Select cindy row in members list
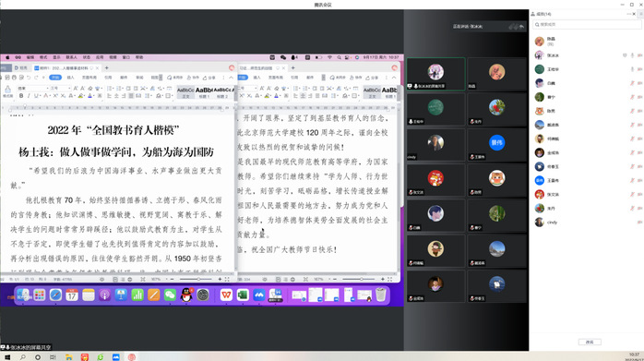Viewport: 644px width, 361px height. pyautogui.click(x=587, y=222)
